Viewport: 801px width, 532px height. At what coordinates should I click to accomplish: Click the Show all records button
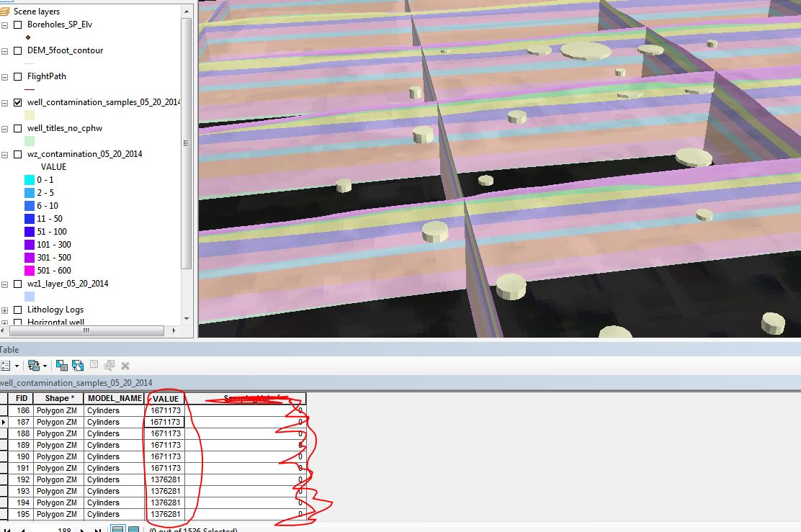pyautogui.click(x=117, y=529)
